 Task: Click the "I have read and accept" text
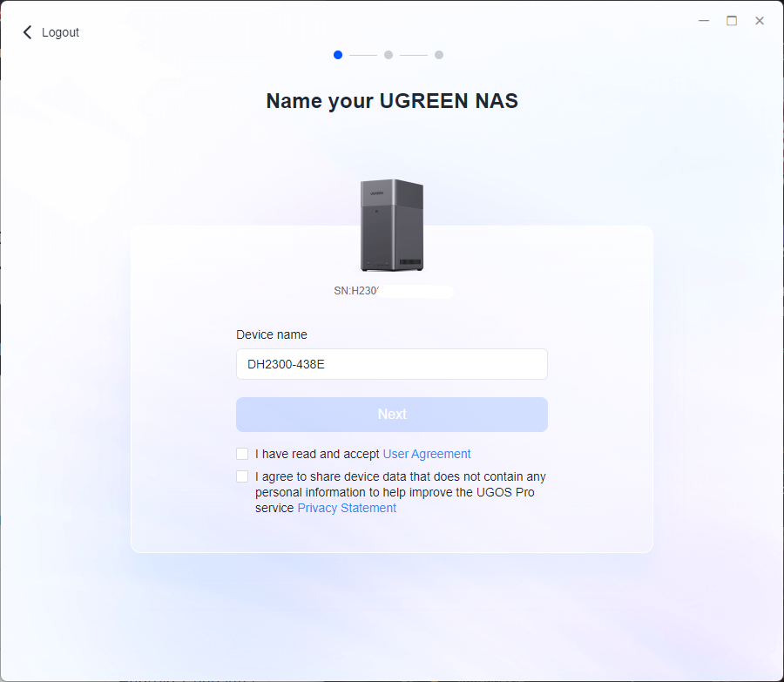coord(317,454)
